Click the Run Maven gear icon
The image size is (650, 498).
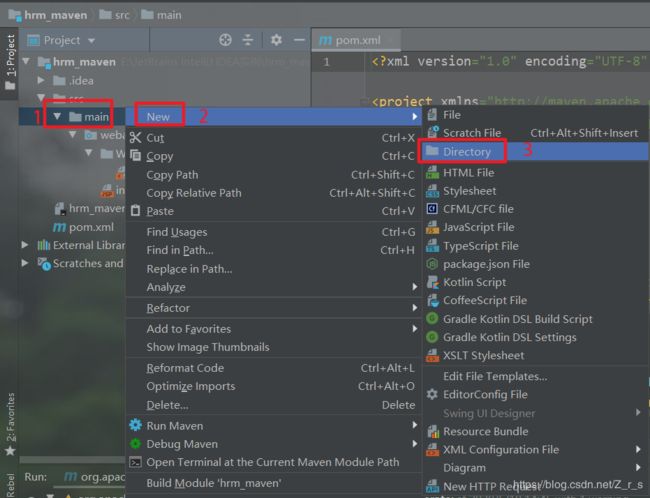click(136, 425)
